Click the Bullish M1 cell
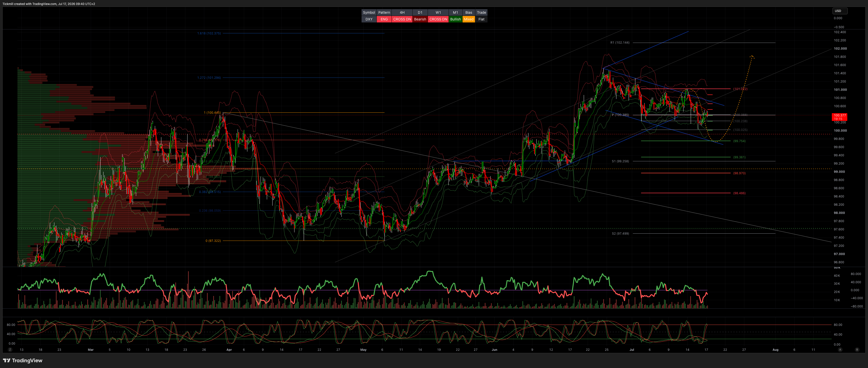This screenshot has width=868, height=368. [455, 19]
